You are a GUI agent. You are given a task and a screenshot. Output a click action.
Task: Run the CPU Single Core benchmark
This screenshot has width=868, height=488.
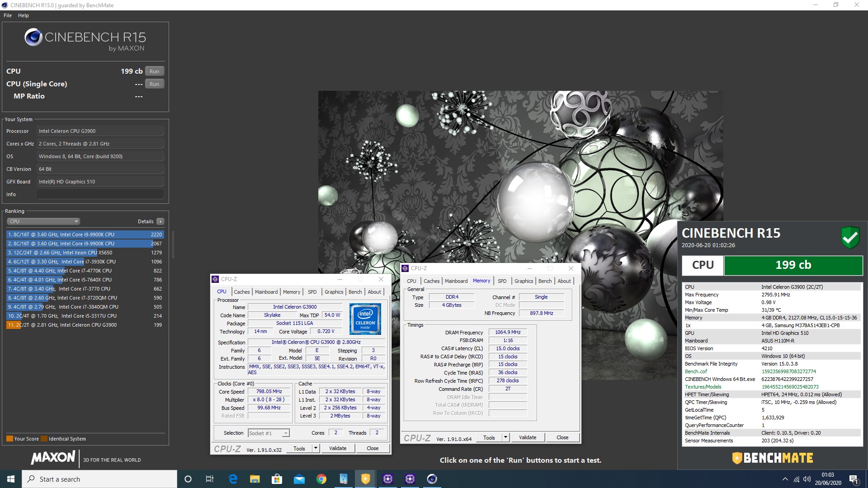point(155,84)
